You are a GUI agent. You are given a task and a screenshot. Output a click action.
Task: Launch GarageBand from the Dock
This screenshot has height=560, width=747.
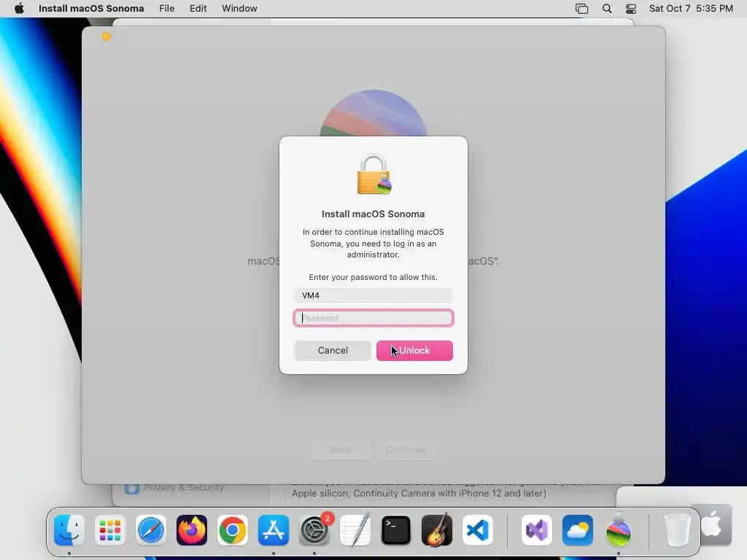coord(437,529)
